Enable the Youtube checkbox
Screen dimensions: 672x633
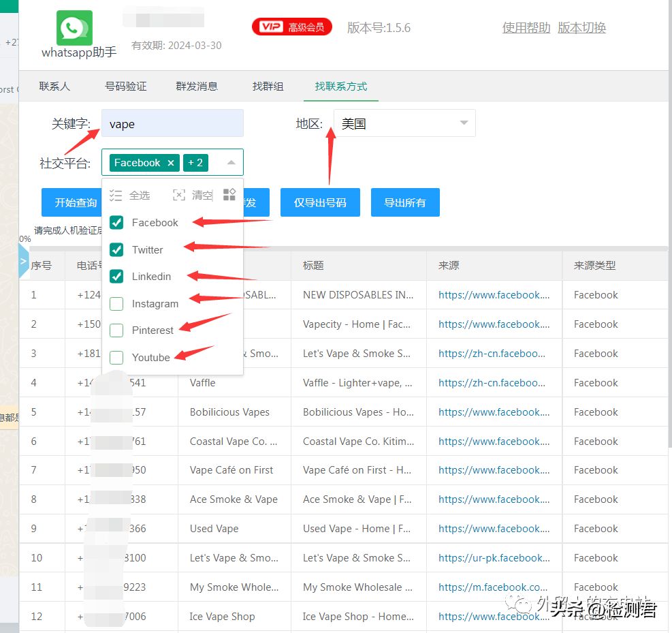pos(116,357)
